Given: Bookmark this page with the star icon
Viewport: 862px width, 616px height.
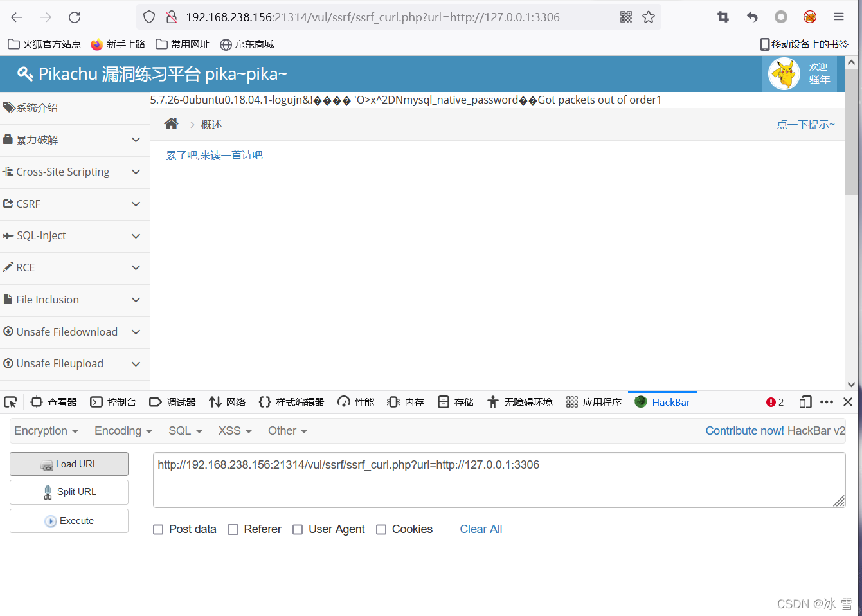Looking at the screenshot, I should 649,17.
